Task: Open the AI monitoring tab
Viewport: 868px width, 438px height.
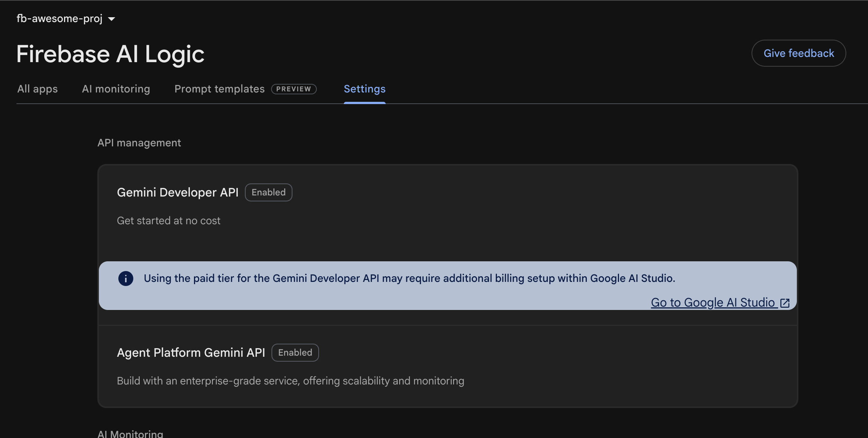Action: (116, 89)
